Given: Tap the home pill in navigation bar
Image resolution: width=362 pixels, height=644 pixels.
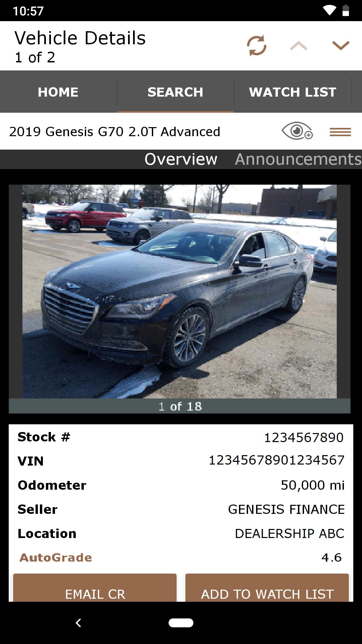Looking at the screenshot, I should tap(181, 623).
